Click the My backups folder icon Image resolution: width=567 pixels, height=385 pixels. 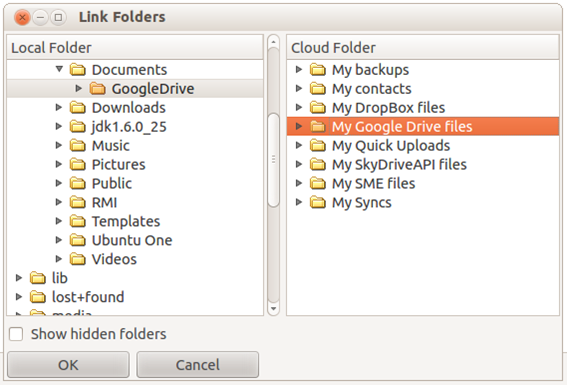pos(317,69)
